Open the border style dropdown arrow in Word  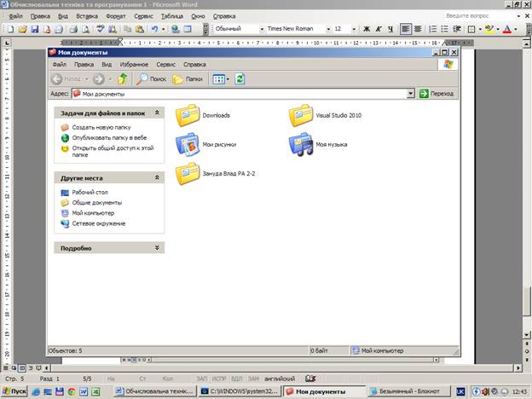480,30
